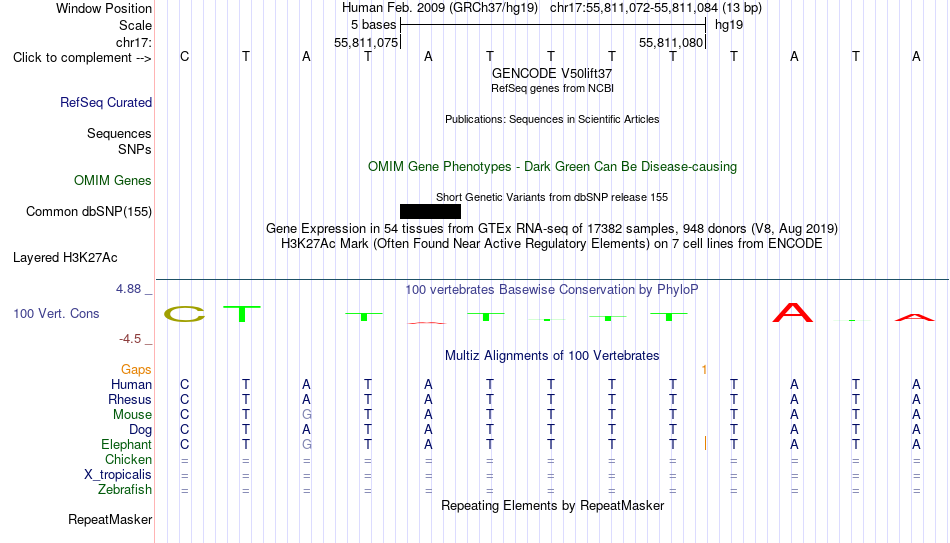The height and width of the screenshot is (543, 950).
Task: Click the Click to complement label
Action: [x=82, y=58]
